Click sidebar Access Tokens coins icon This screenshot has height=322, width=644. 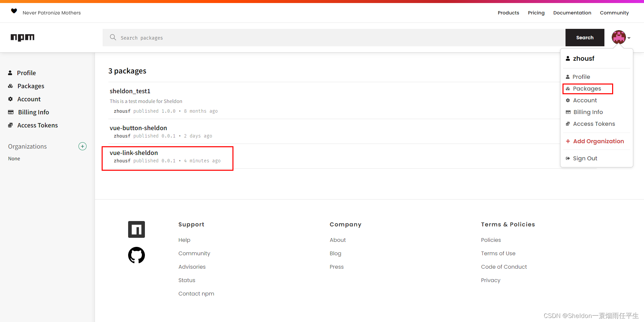10,125
